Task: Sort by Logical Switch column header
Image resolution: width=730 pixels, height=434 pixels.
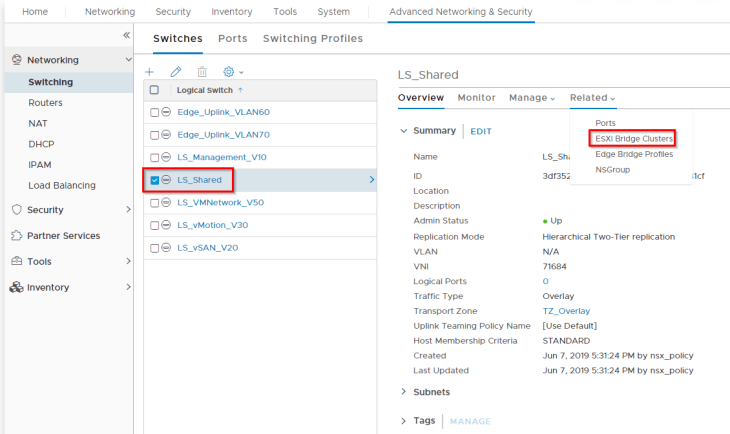Action: coord(206,90)
